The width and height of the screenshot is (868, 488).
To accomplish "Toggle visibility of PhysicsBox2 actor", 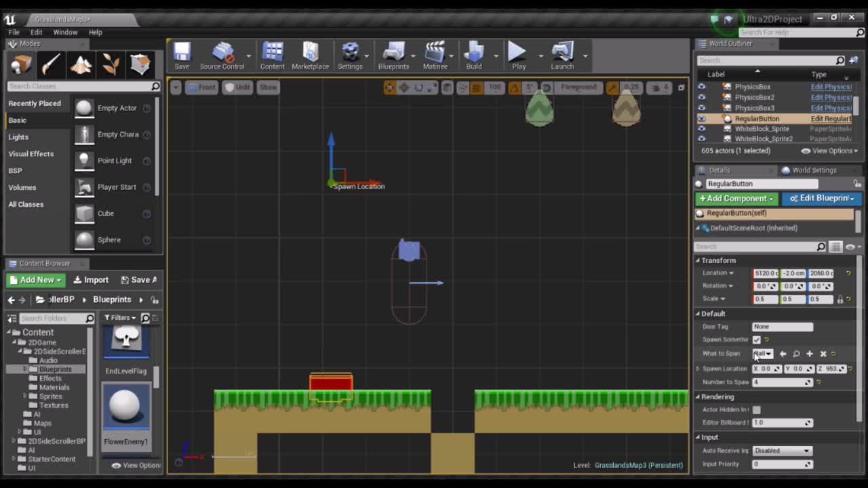I will click(x=701, y=97).
